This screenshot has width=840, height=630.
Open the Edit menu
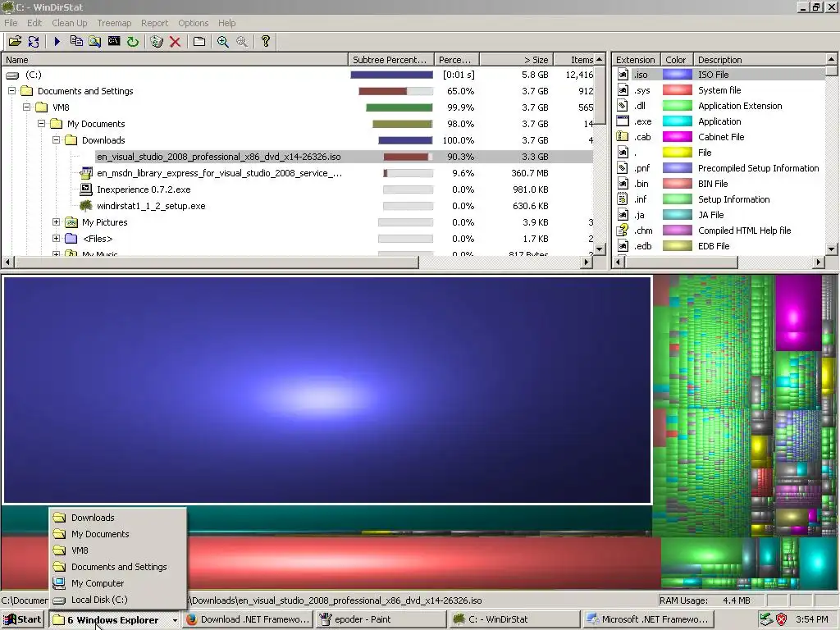click(34, 23)
